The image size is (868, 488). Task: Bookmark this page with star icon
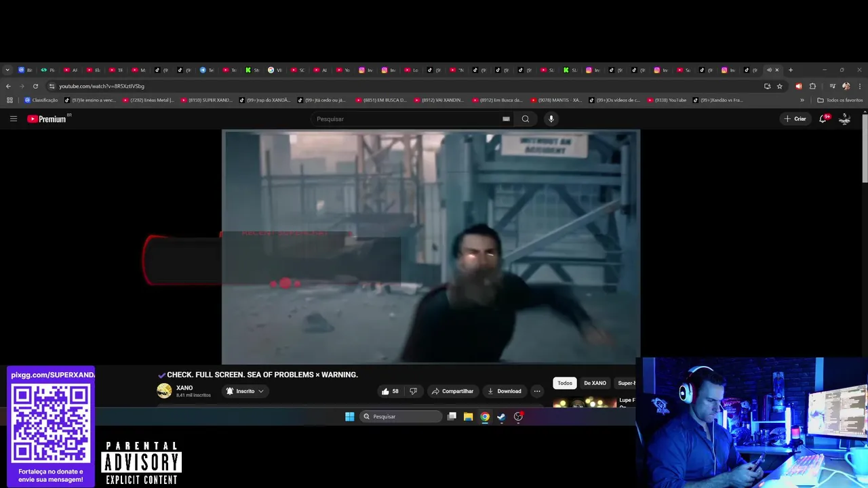pyautogui.click(x=779, y=86)
